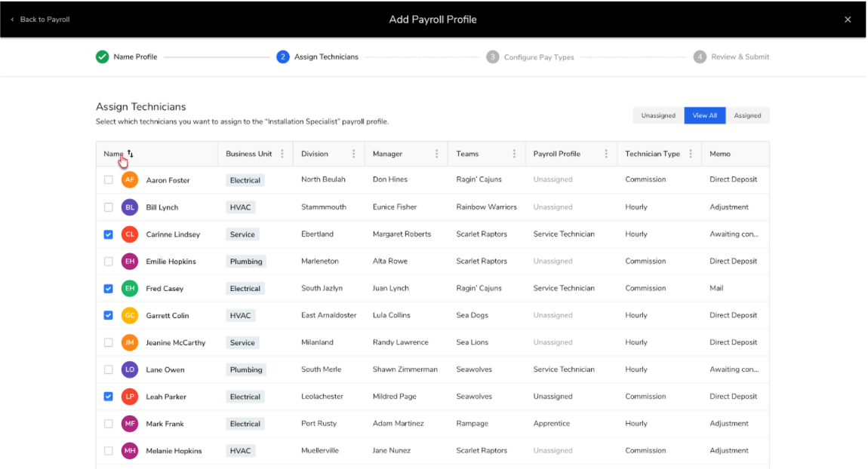
Task: Select Bill Lynch's checkbox
Action: [x=109, y=207]
